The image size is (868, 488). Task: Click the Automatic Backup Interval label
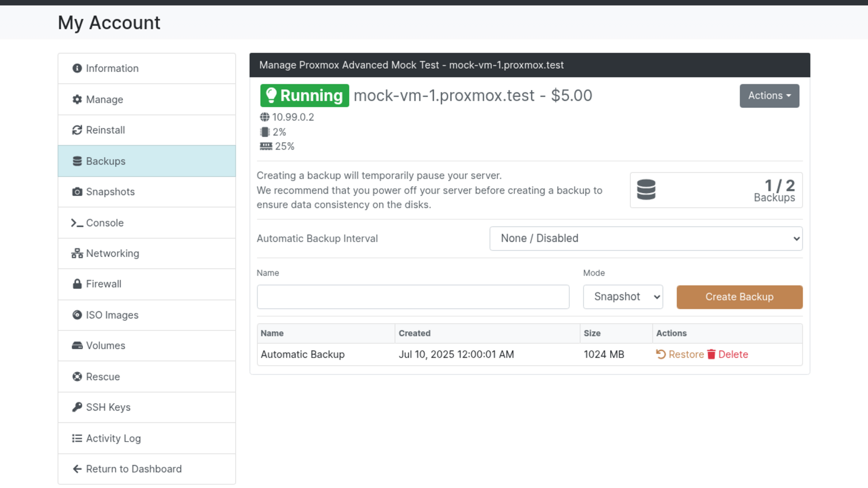point(317,239)
